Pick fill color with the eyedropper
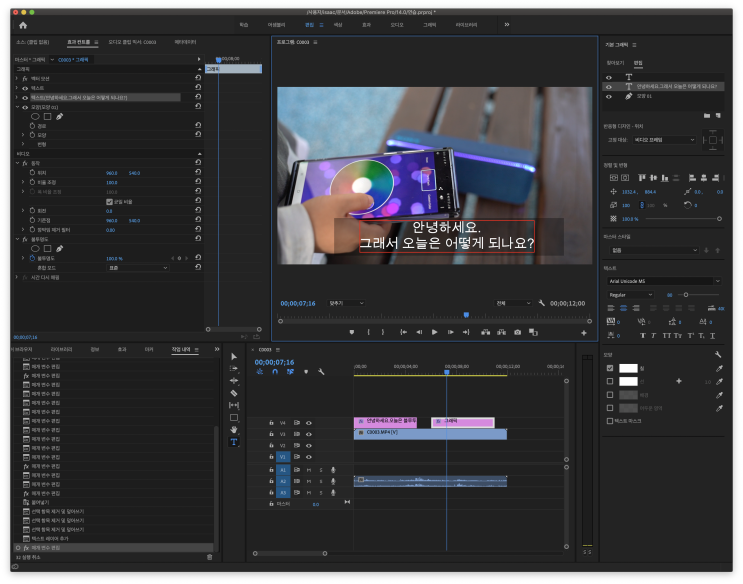This screenshot has width=743, height=584. [719, 368]
